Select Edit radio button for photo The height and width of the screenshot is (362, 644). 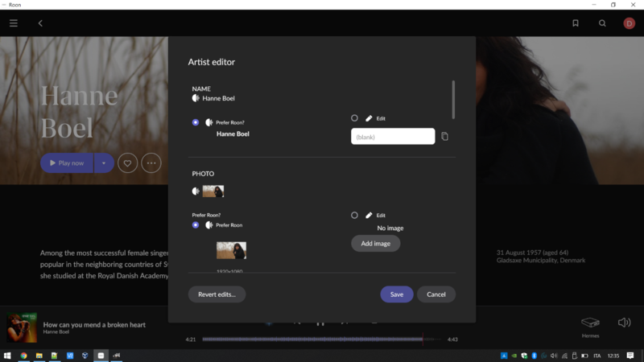(x=354, y=216)
